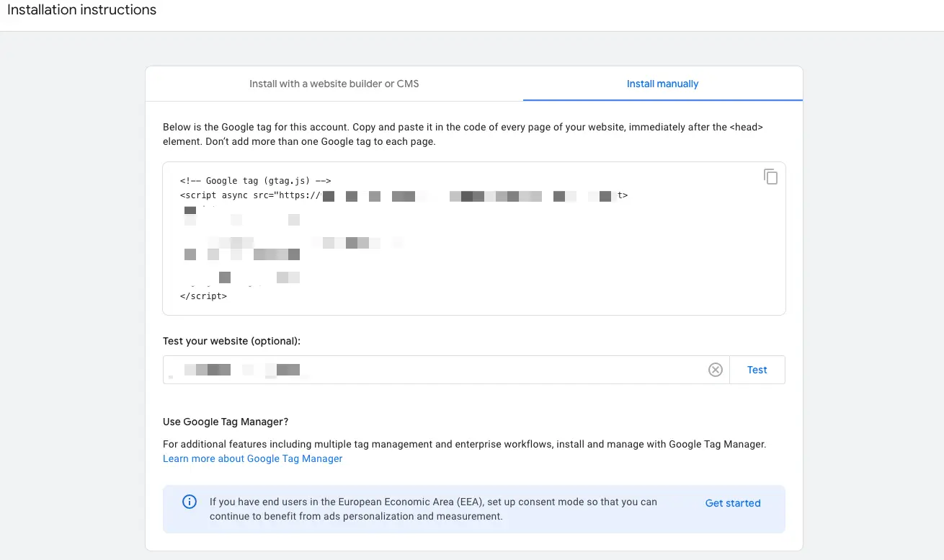Viewport: 944px width, 560px height.
Task: Click the Installation instructions heading
Action: [x=81, y=10]
